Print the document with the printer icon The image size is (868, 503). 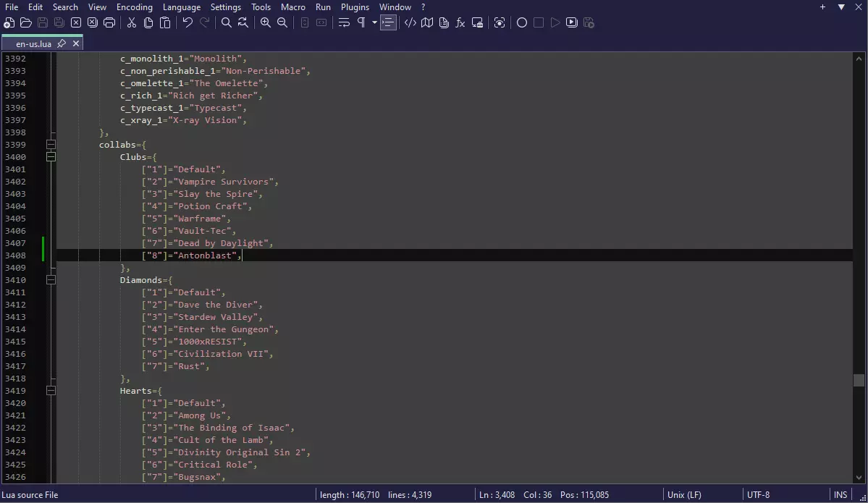109,22
